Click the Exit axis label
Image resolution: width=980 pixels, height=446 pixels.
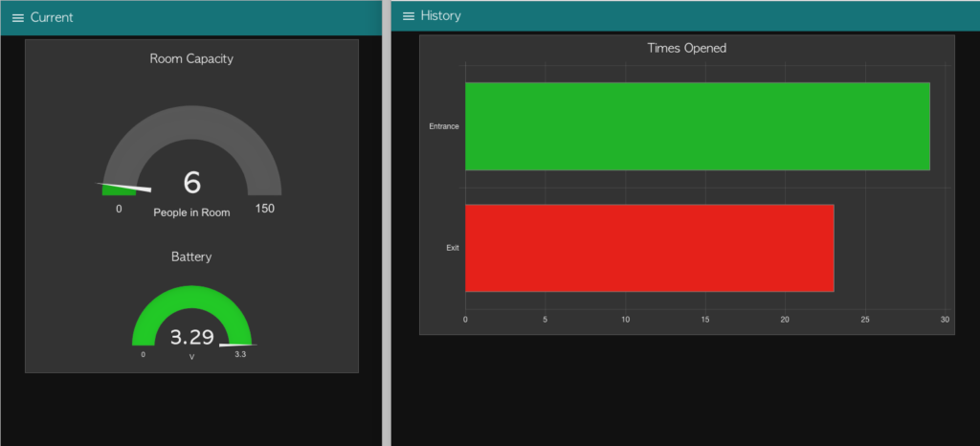pos(453,248)
